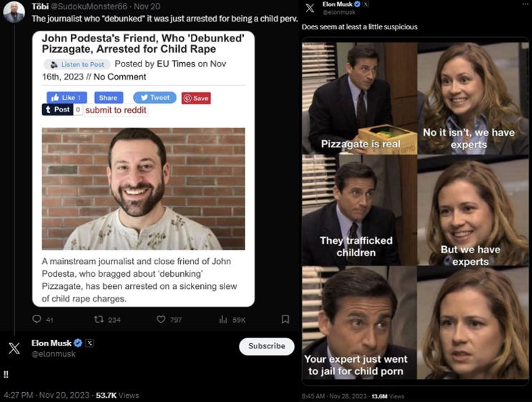The image size is (532, 402).
Task: Click the reply icon with 41 comments
Action: click(x=36, y=319)
